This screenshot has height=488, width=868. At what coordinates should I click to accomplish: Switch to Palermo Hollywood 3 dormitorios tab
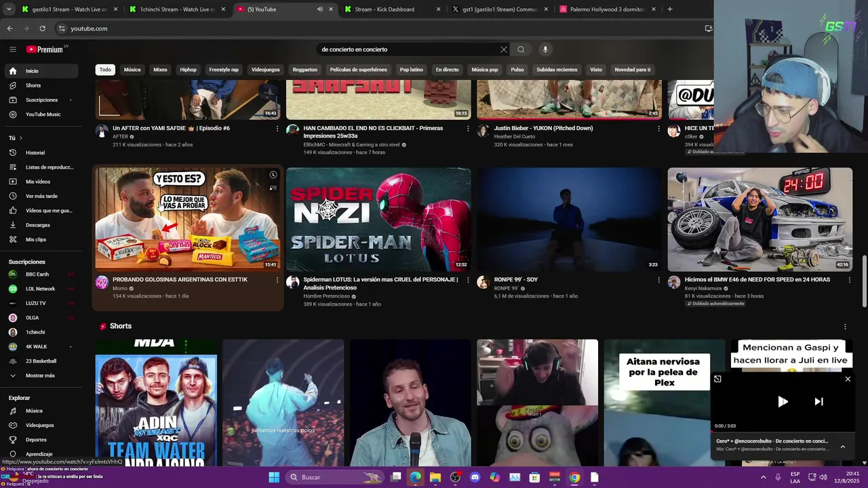coord(607,9)
